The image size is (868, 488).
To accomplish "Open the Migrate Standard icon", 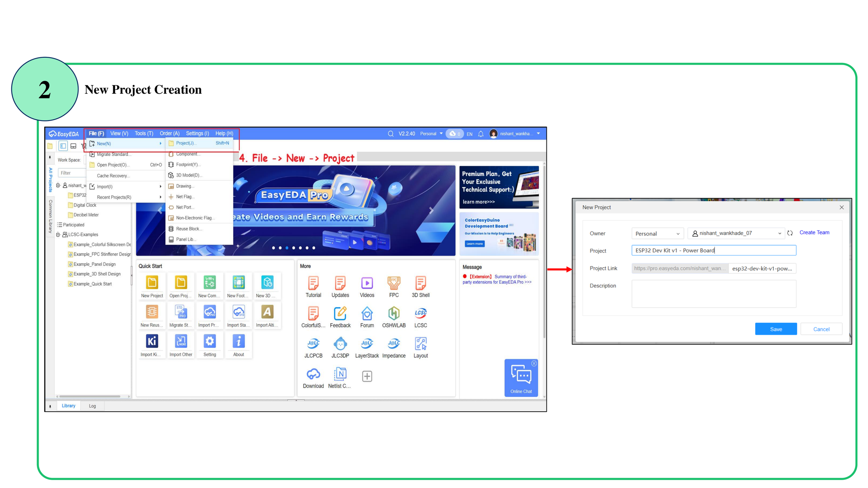I will 181,311.
